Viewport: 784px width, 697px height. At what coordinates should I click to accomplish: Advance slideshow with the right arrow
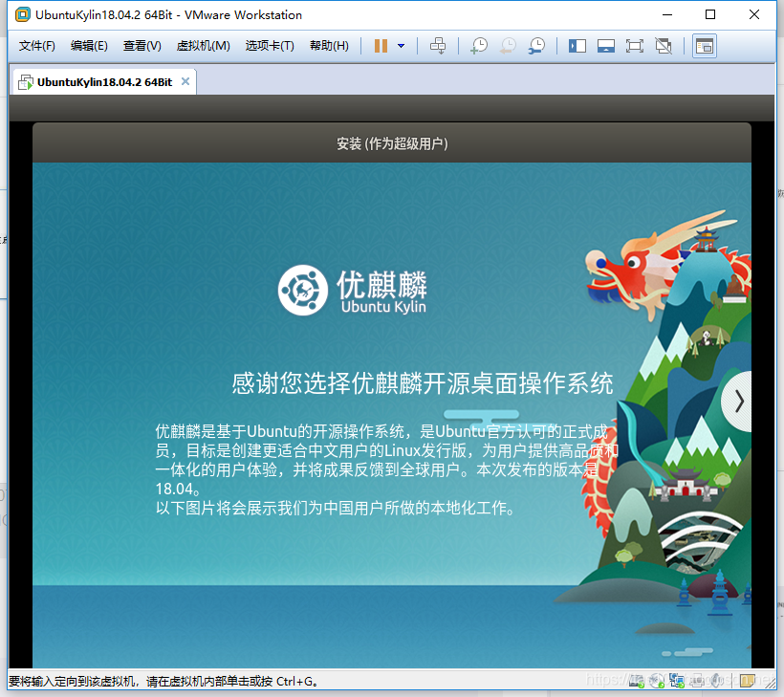(738, 401)
